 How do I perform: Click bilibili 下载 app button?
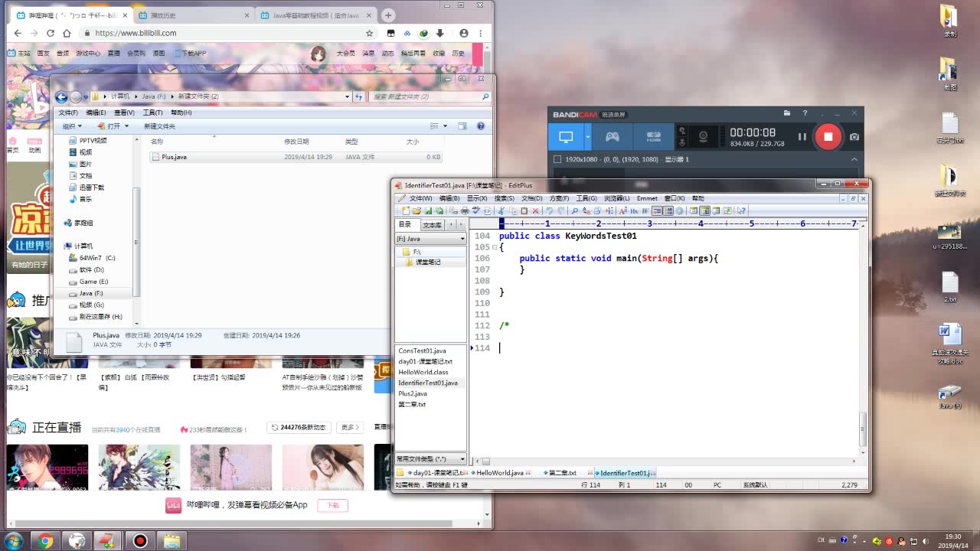333,505
